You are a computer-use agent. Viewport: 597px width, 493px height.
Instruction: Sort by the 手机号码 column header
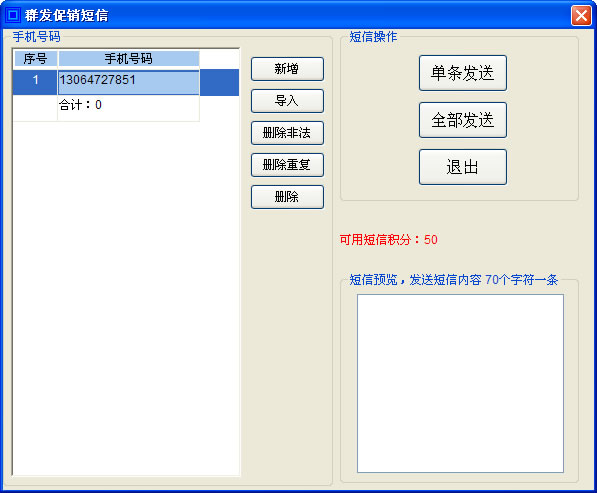coord(129,59)
